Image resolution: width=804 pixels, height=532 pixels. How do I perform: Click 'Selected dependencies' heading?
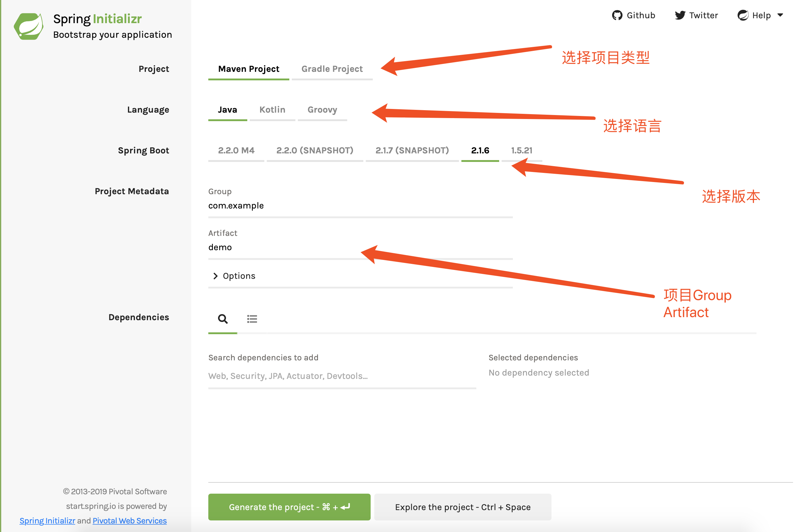tap(533, 358)
